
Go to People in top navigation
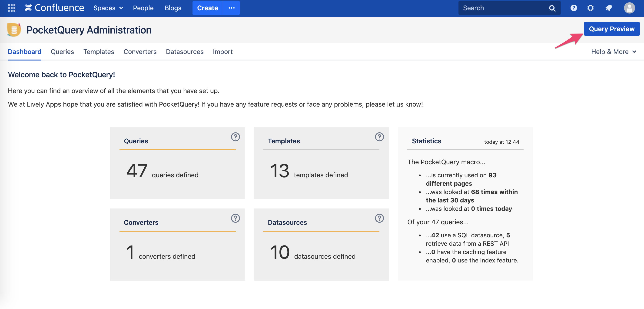pos(143,8)
